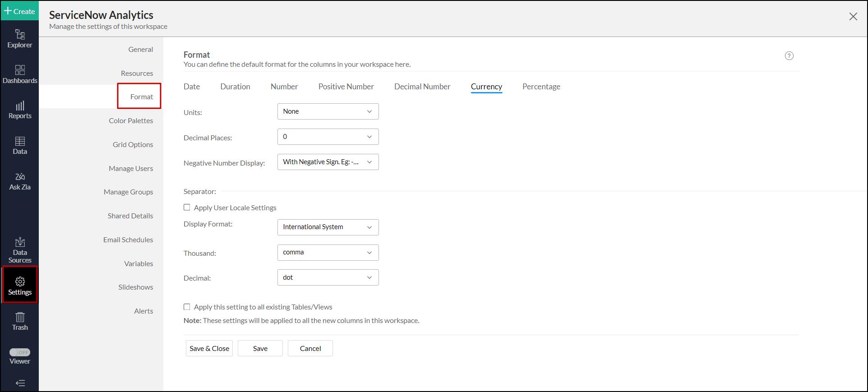Expand the Units dropdown
The image size is (868, 392).
pyautogui.click(x=328, y=111)
